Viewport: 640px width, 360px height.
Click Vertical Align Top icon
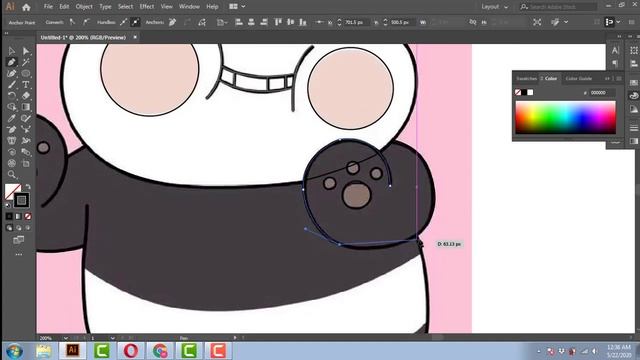[x=278, y=22]
